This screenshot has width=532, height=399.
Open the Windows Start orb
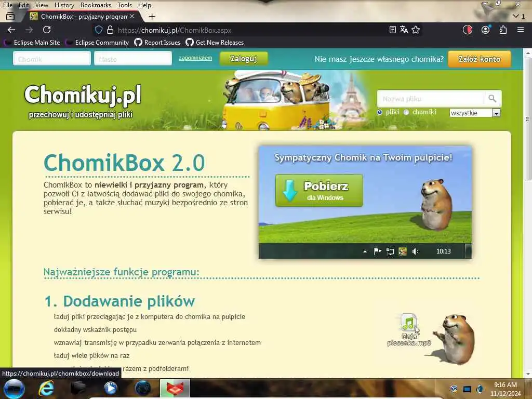pyautogui.click(x=14, y=389)
